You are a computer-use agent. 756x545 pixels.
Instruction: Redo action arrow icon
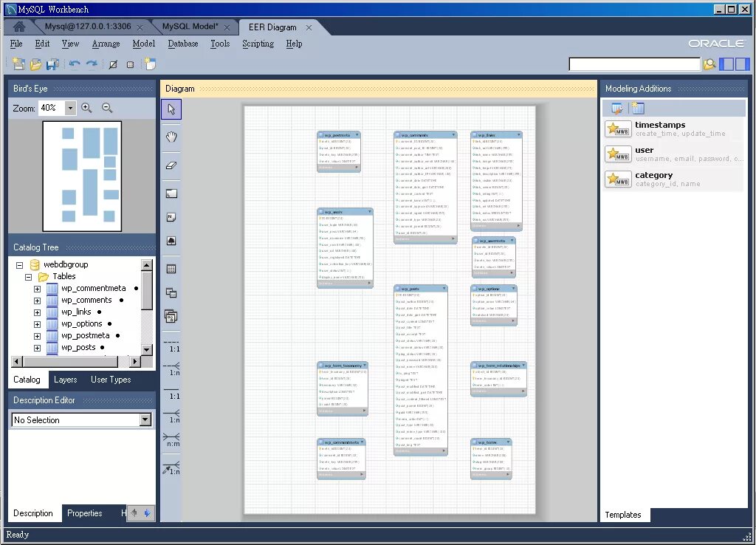[x=92, y=64]
